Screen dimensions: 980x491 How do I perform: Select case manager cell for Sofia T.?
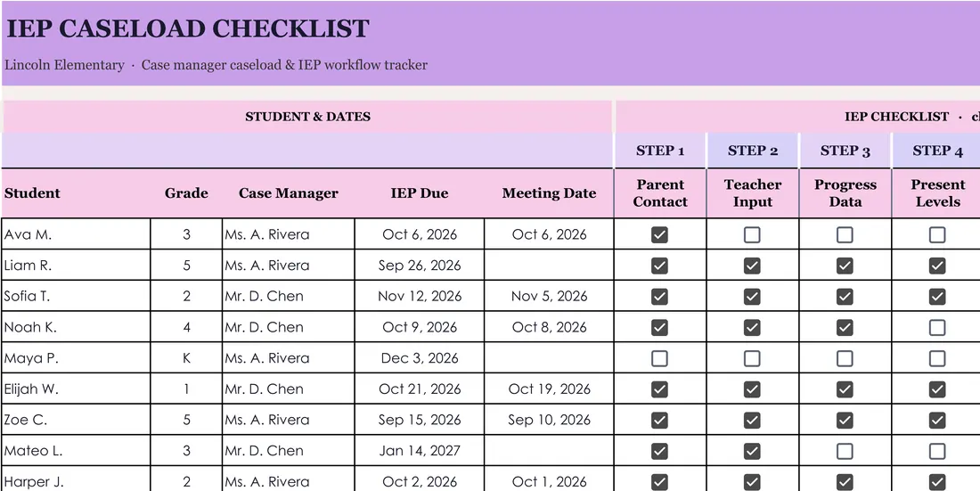[x=288, y=297]
